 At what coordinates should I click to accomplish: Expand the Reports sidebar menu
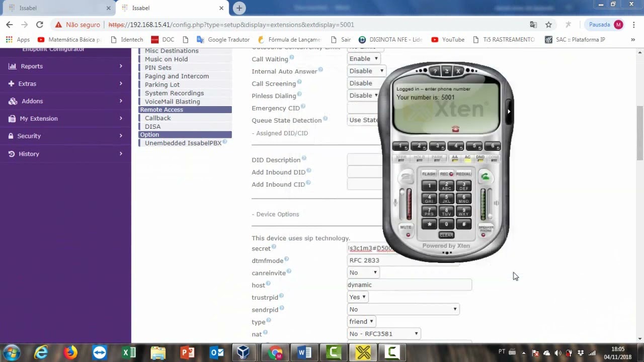pyautogui.click(x=65, y=66)
